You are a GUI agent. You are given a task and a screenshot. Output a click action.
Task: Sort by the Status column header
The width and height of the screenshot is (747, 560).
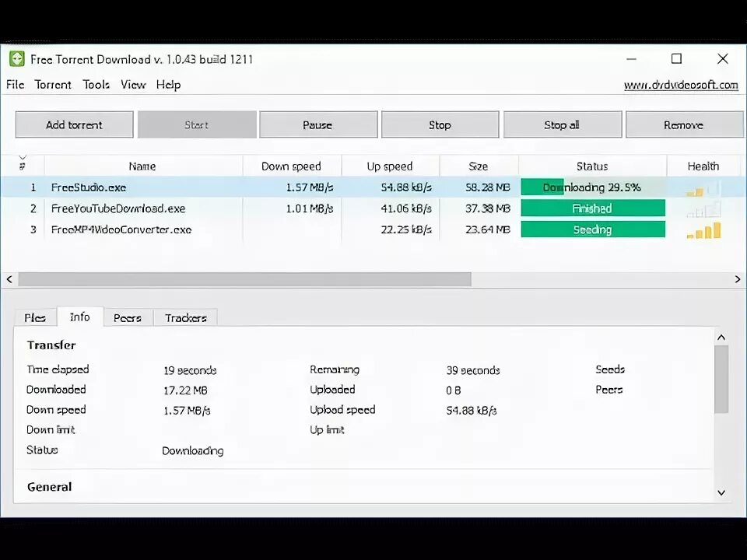point(592,166)
